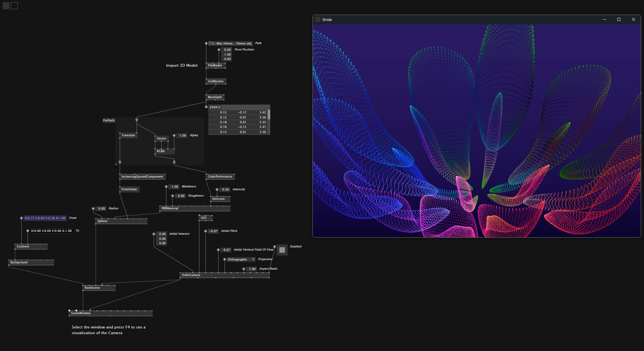Click the Intensity 0.50 value box
Image resolution: width=644 pixels, height=351 pixels.
pyautogui.click(x=225, y=190)
